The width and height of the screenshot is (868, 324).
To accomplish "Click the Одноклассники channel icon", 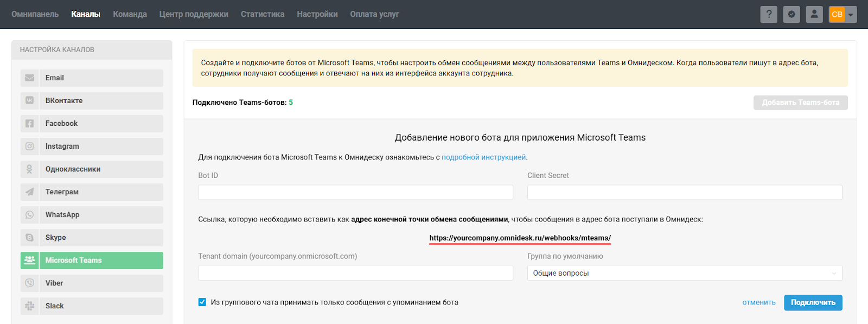I will pyautogui.click(x=29, y=169).
